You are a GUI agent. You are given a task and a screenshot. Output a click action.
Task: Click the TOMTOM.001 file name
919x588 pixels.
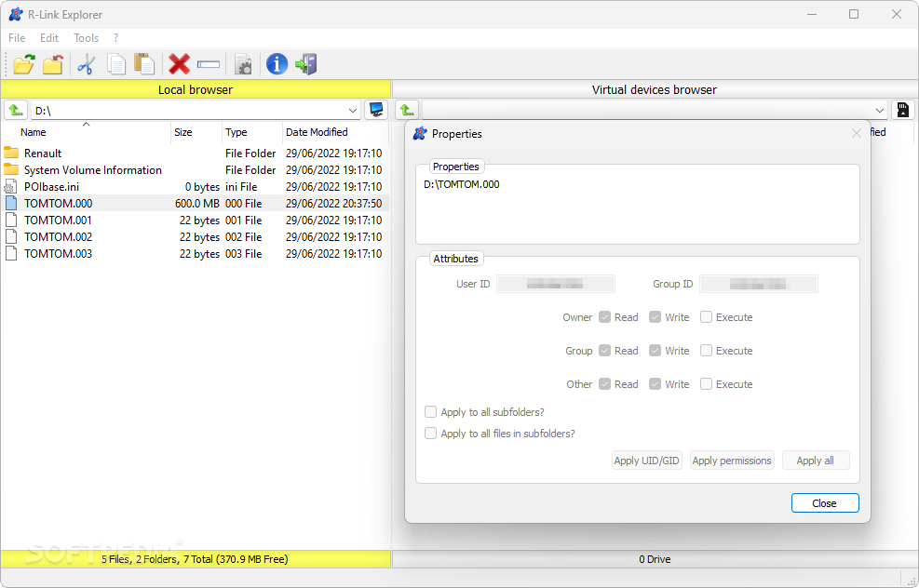58,220
